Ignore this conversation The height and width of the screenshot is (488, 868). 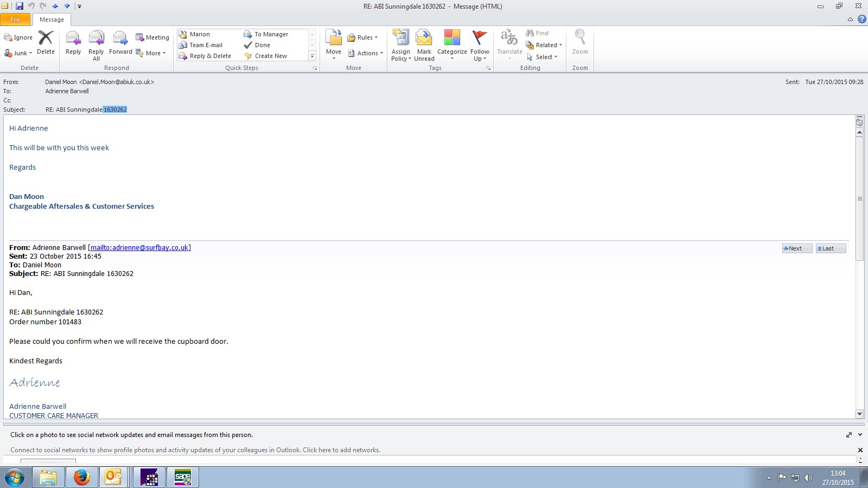(x=18, y=37)
